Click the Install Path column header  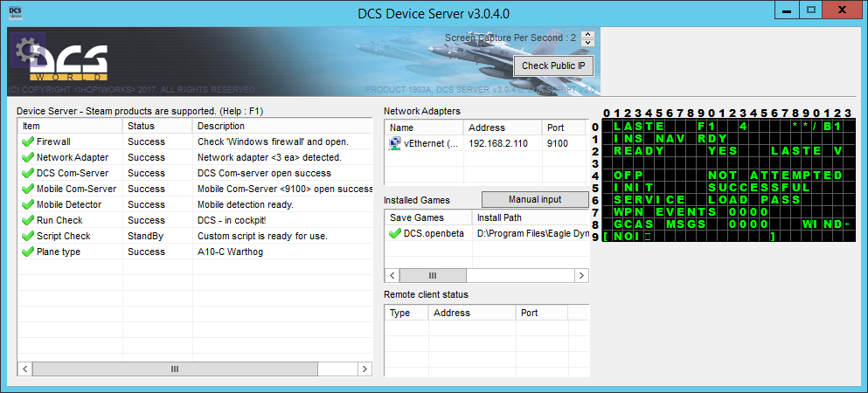(x=531, y=217)
